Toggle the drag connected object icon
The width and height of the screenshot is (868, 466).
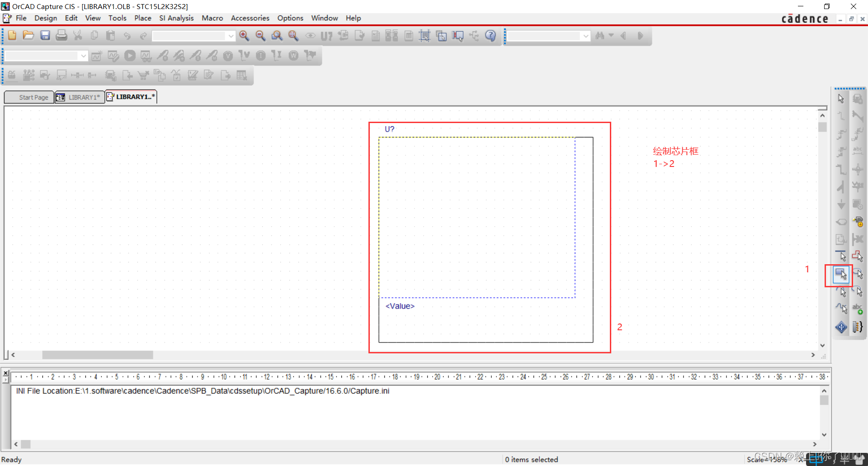click(458, 36)
